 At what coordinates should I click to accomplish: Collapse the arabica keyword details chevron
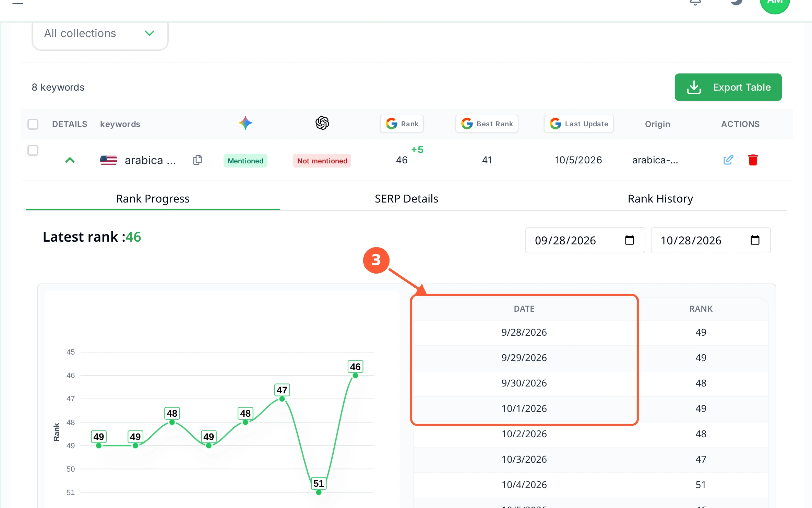coord(70,160)
